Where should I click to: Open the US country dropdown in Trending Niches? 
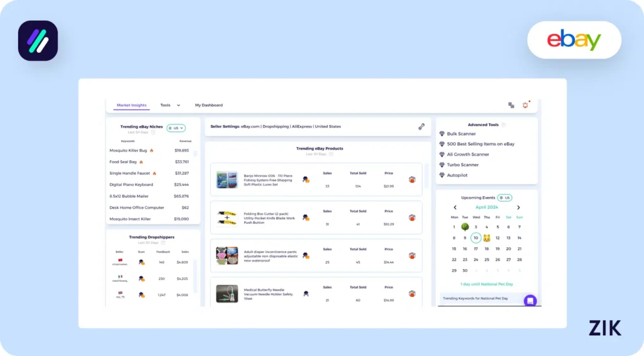pos(176,128)
